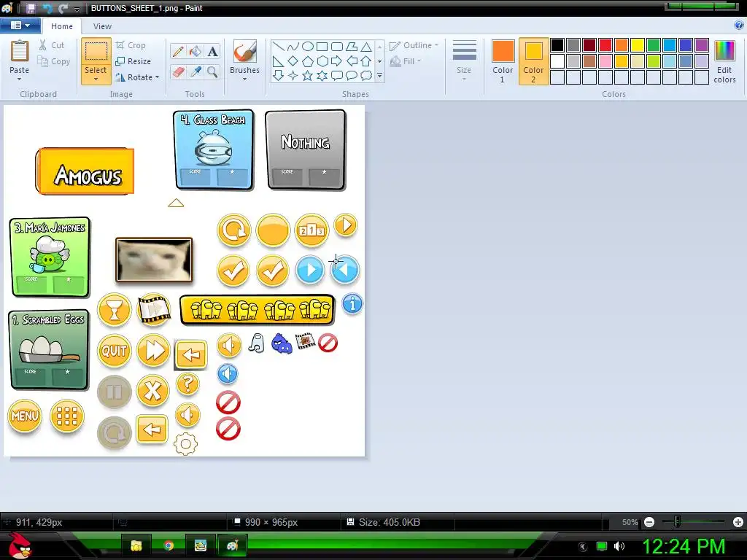Choose the Four-point star shape

coord(293,75)
